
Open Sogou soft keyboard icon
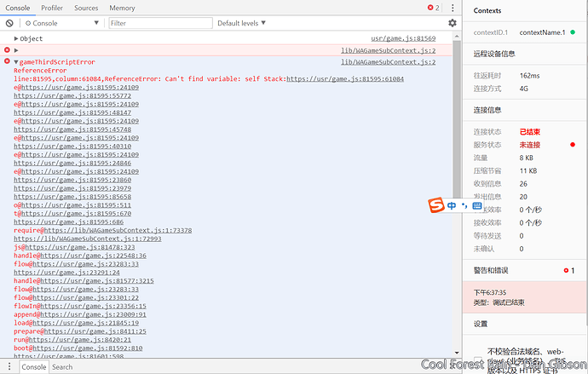coord(477,205)
